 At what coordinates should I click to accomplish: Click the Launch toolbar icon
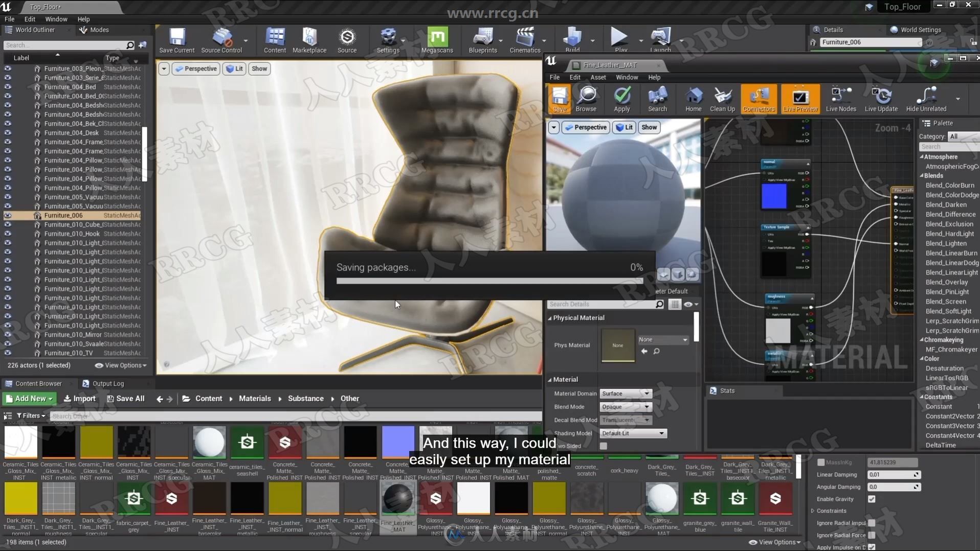click(660, 40)
